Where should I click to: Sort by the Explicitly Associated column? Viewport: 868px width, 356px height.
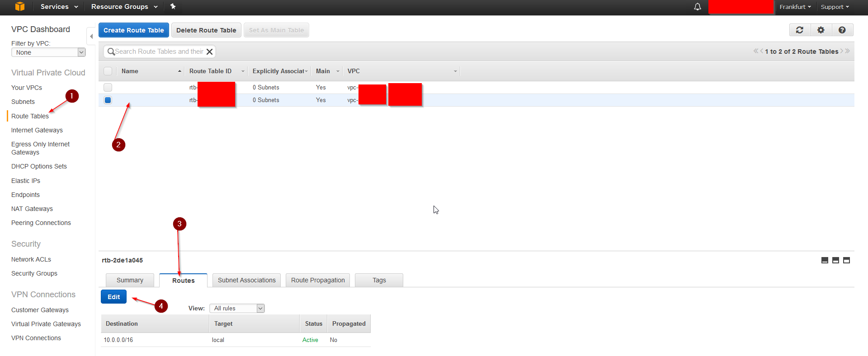(278, 71)
